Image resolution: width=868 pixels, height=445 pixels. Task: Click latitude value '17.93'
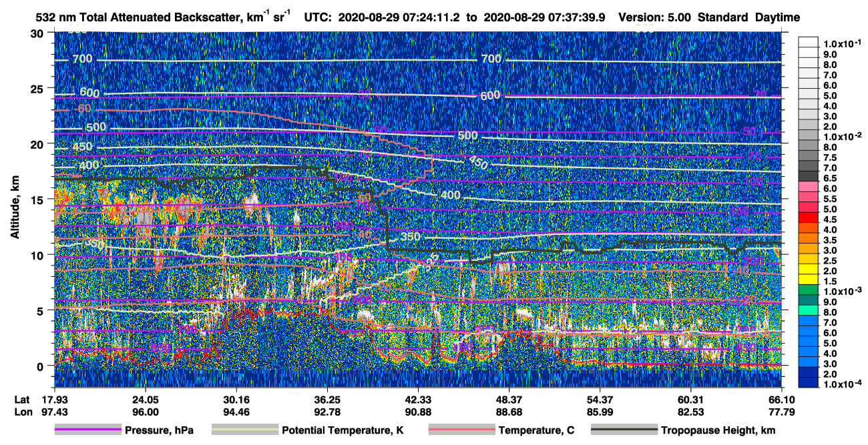click(x=54, y=399)
